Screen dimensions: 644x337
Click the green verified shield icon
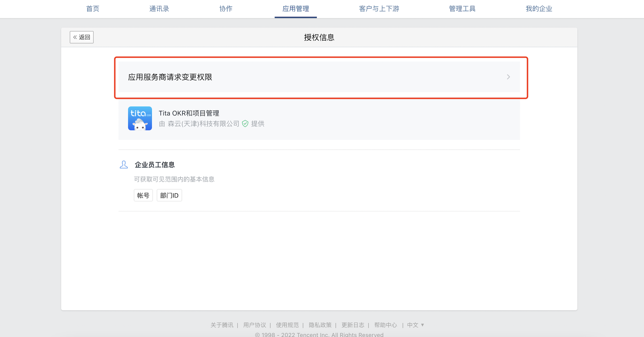pyautogui.click(x=245, y=124)
